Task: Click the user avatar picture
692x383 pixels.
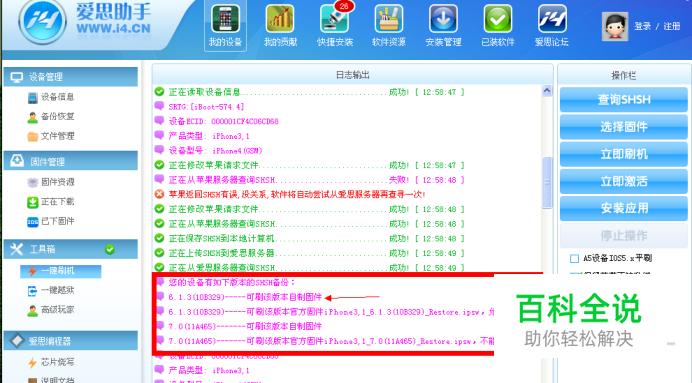Action: coord(615,26)
